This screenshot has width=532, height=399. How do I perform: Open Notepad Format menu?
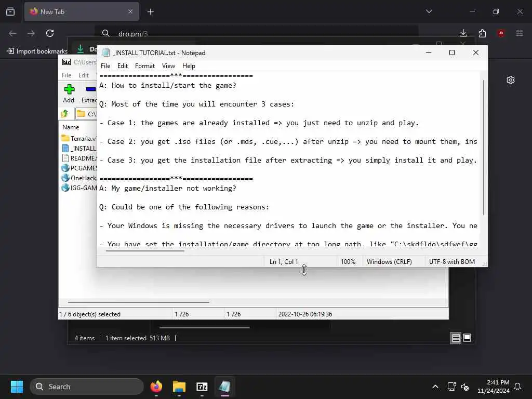point(145,66)
